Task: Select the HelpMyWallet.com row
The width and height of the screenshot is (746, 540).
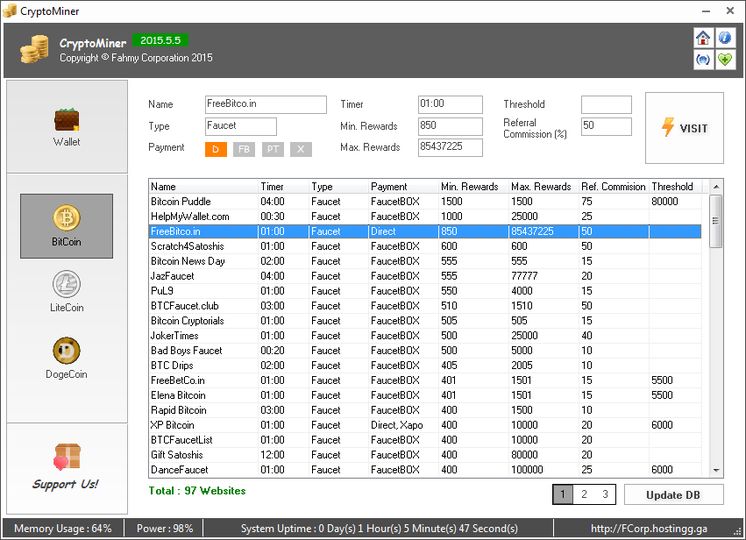Action: (425, 216)
